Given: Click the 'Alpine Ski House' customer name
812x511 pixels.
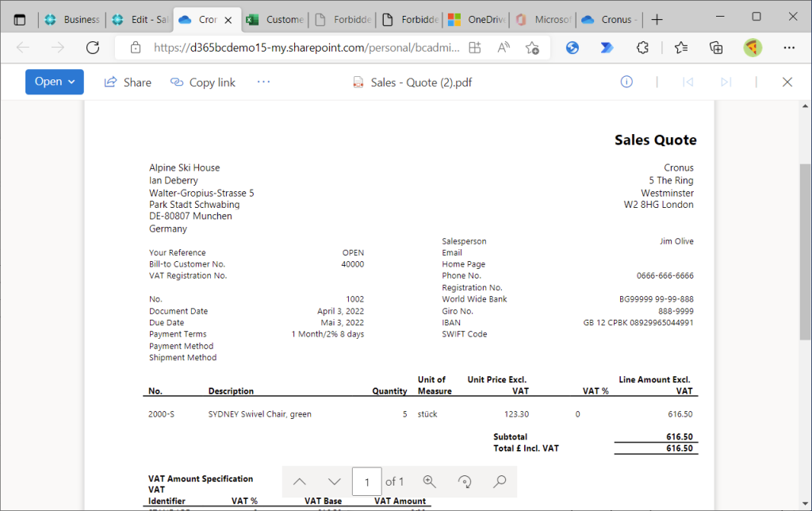Looking at the screenshot, I should 184,167.
